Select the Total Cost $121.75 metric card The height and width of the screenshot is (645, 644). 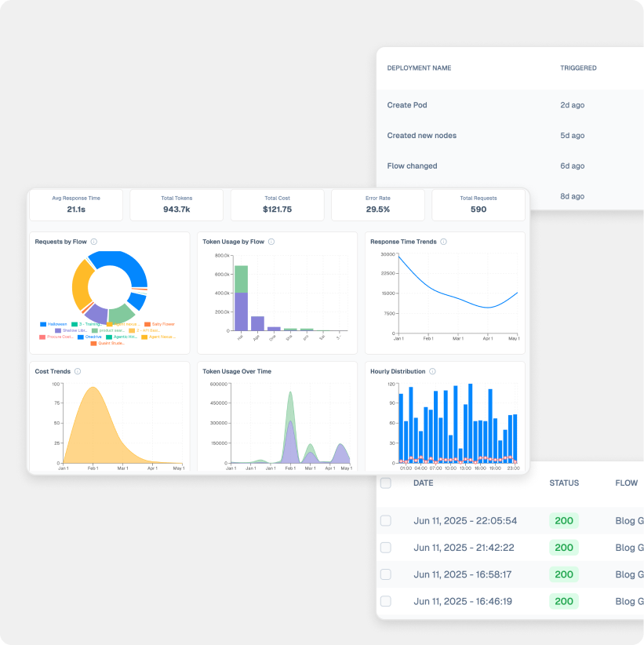coord(277,205)
